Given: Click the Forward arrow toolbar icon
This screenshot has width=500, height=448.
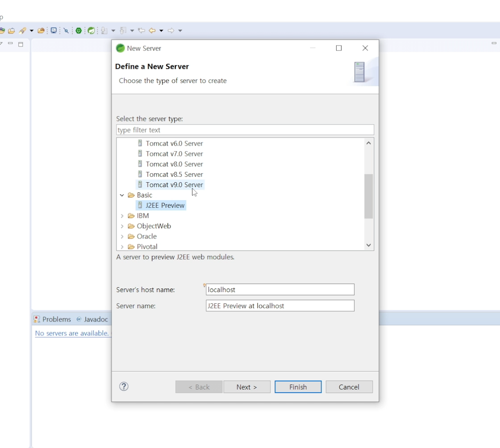Looking at the screenshot, I should click(171, 31).
